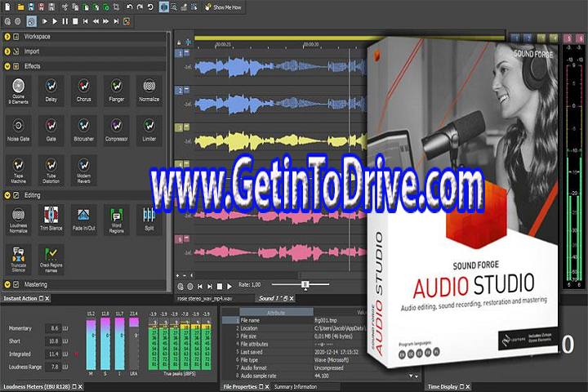The image size is (588, 392).
Task: Redo the last undone action
Action: (140, 7)
